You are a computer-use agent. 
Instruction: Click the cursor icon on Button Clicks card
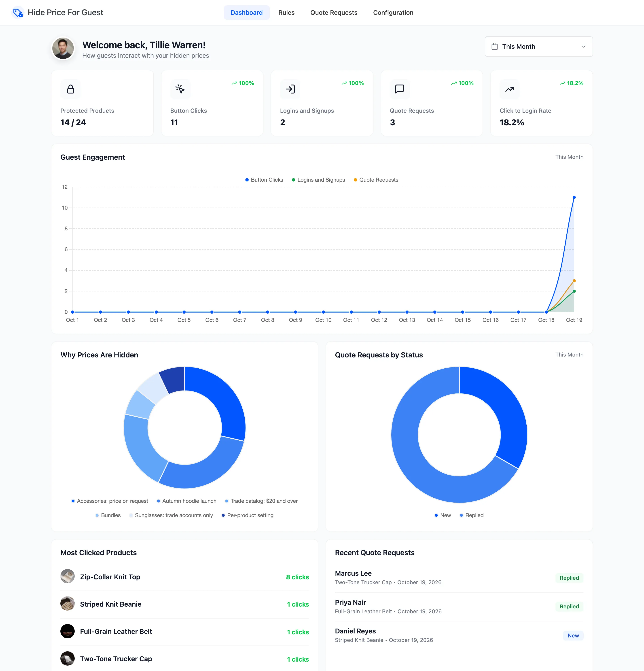click(x=180, y=89)
